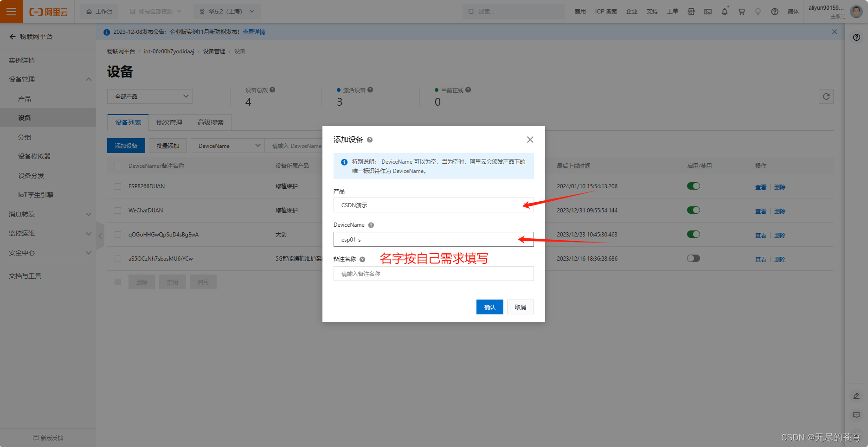Click help icon beside DeviceName label
868x447 pixels.
tap(371, 225)
